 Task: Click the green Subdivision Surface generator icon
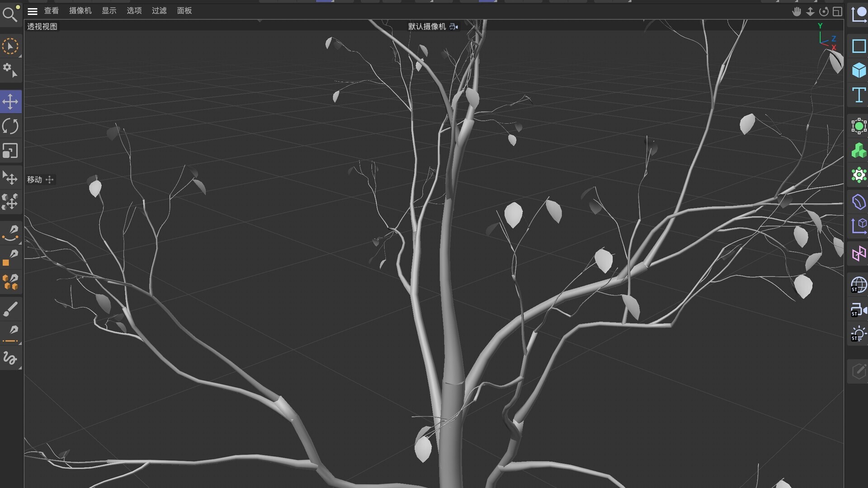tap(859, 126)
